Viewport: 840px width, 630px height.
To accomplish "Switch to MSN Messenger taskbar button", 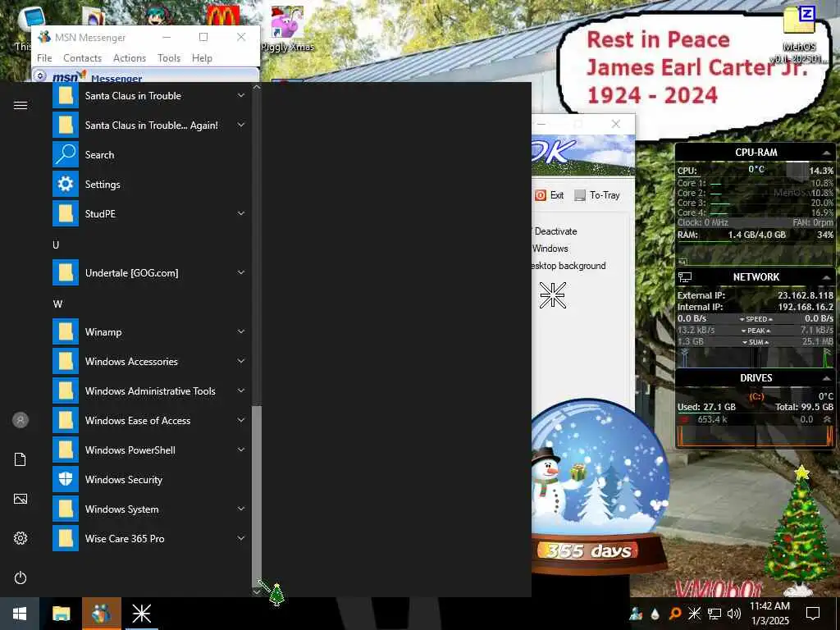I will click(102, 614).
